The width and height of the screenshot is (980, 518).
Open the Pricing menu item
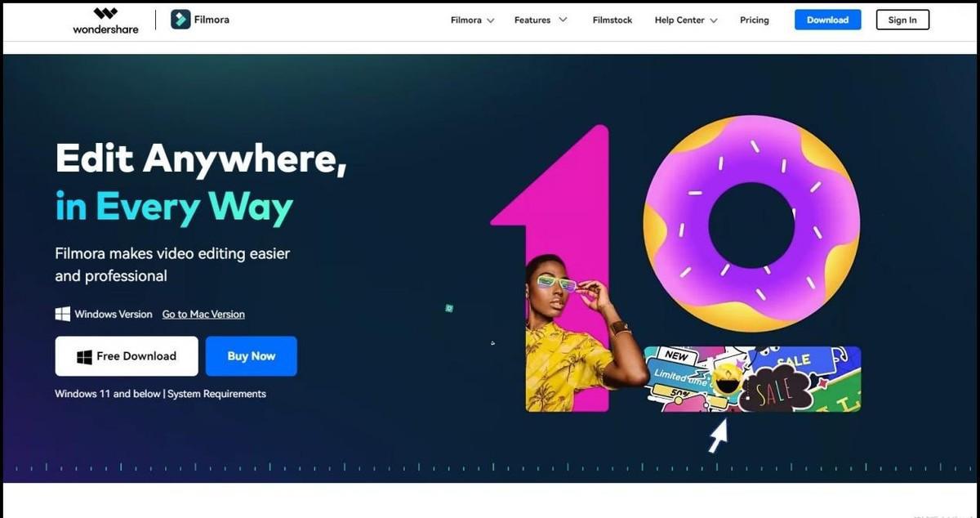[755, 20]
